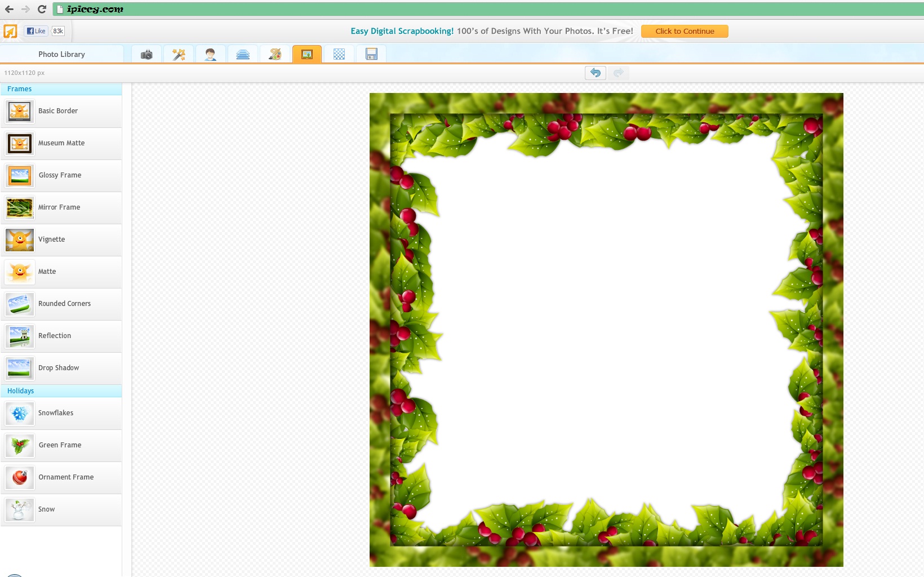924x577 pixels.
Task: Select the Green Frame holiday thumbnail
Action: pyautogui.click(x=20, y=446)
